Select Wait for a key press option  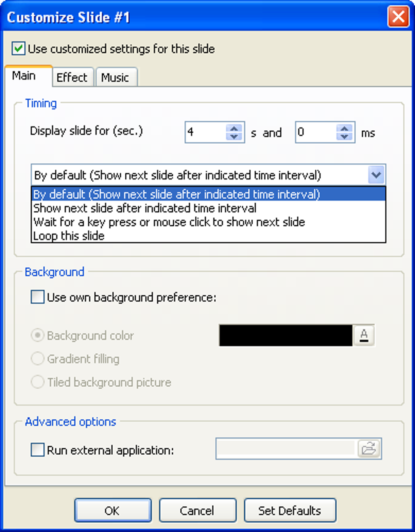[x=169, y=222]
